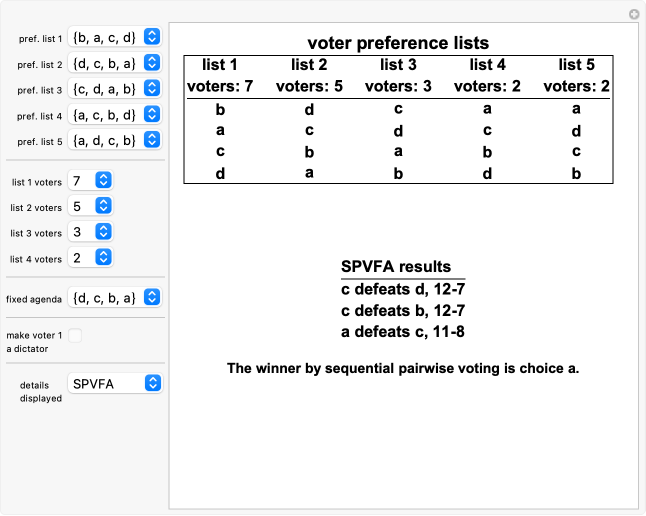646x516 pixels.
Task: Click the plus icon at top-right corner
Action: (x=633, y=14)
